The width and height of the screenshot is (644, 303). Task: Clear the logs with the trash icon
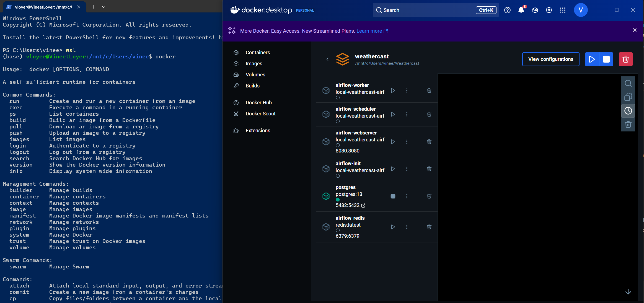coord(628,125)
